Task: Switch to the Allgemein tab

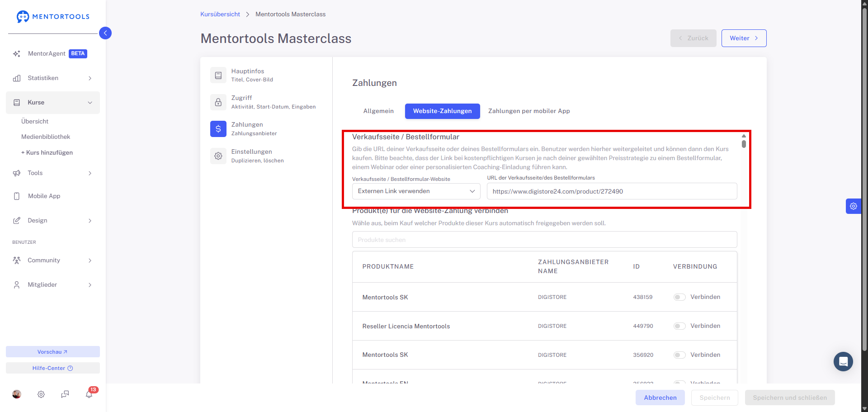Action: (378, 111)
